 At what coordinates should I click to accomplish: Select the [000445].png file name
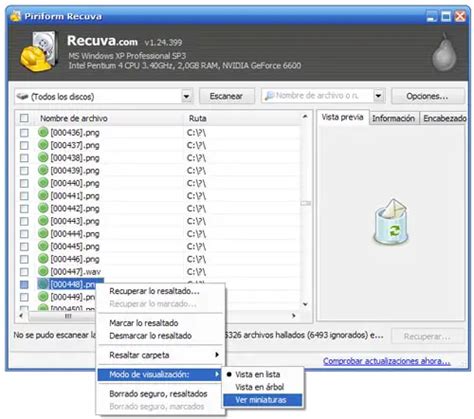[75, 247]
